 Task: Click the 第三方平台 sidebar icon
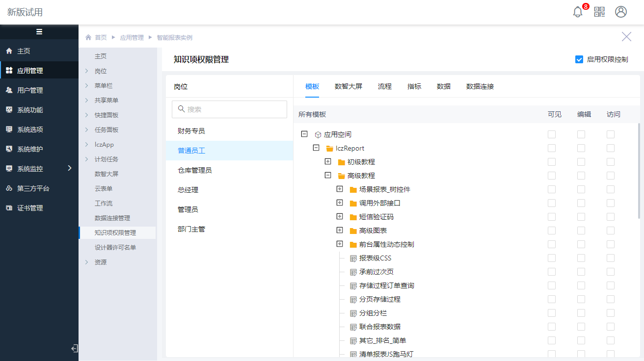[9, 188]
